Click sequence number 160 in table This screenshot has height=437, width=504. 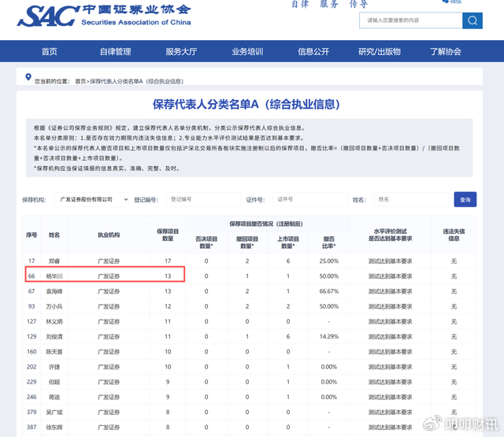(x=31, y=351)
